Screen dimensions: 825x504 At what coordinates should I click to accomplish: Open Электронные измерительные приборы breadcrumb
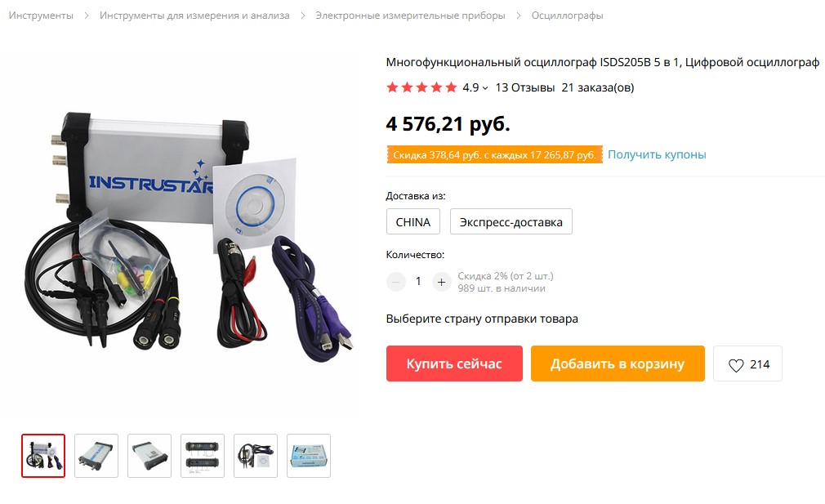click(x=410, y=16)
